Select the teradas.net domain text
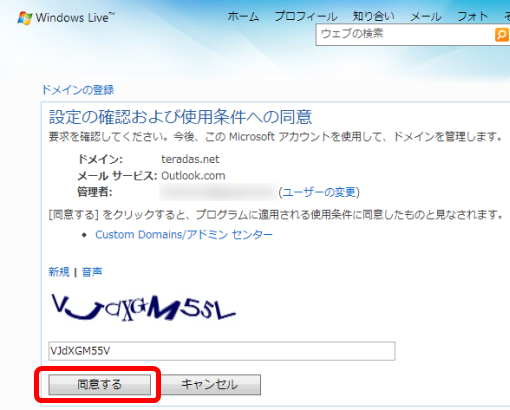The height and width of the screenshot is (410, 510). [190, 159]
